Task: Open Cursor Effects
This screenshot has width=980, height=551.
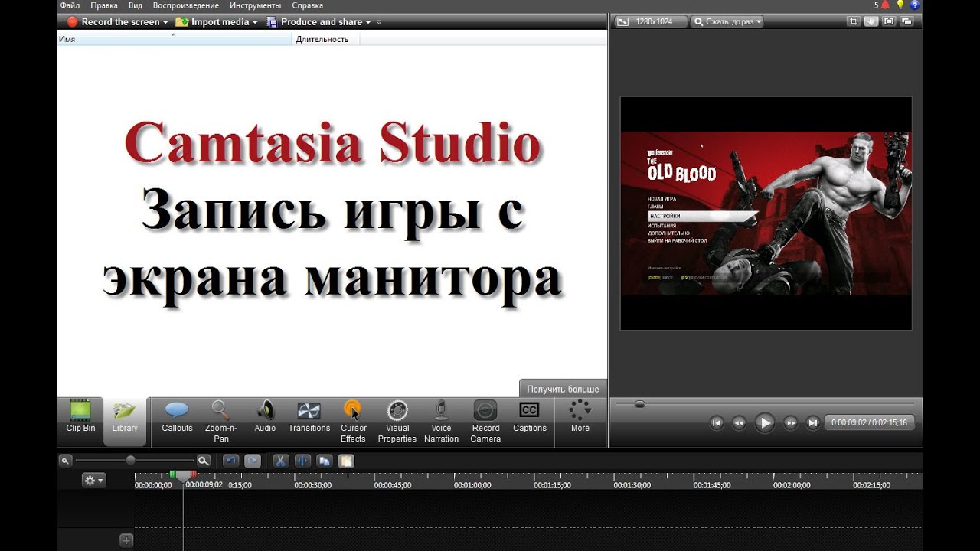Action: (353, 422)
